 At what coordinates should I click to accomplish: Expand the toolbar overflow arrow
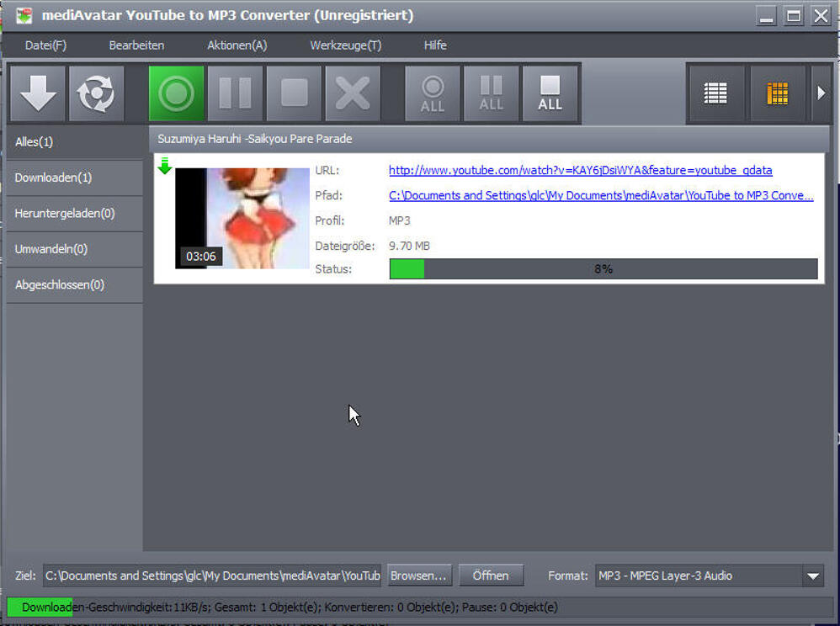(821, 93)
